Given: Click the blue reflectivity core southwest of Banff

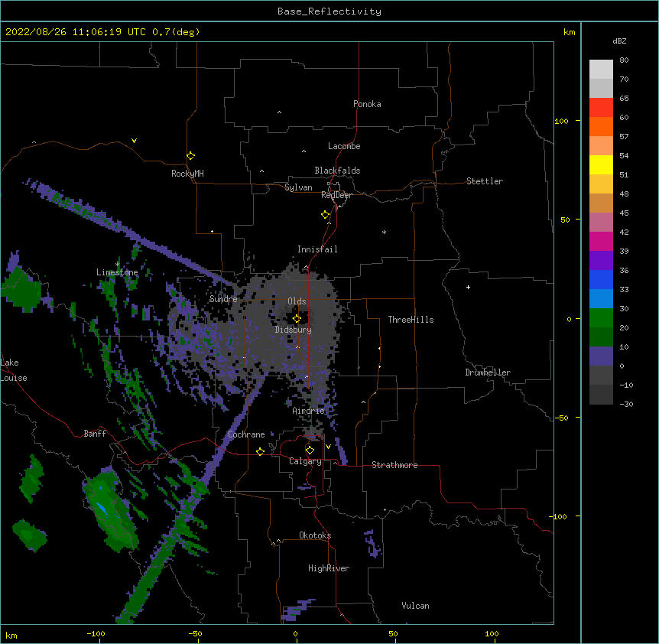Looking at the screenshot, I should pos(101,508).
